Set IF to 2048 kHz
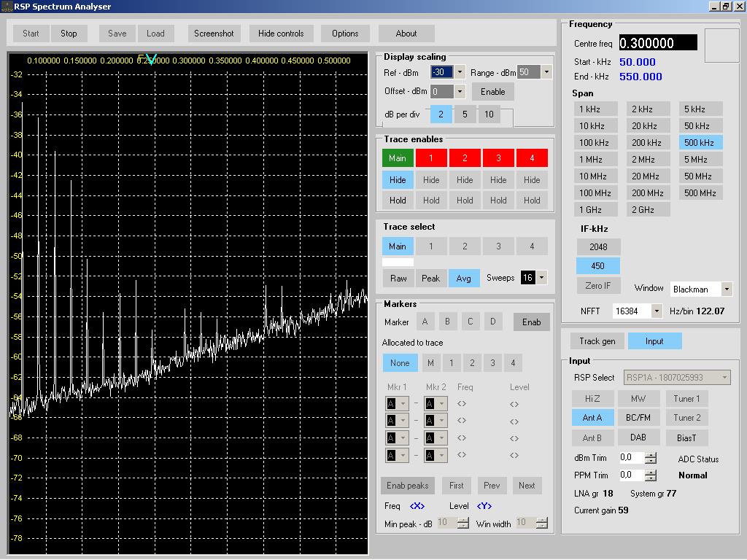747x560 pixels. (598, 246)
